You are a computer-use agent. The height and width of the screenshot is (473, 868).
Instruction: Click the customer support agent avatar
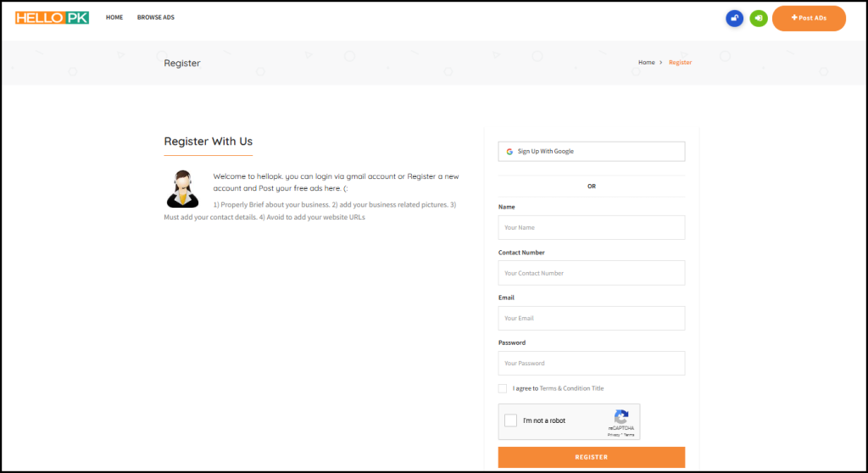coord(181,188)
